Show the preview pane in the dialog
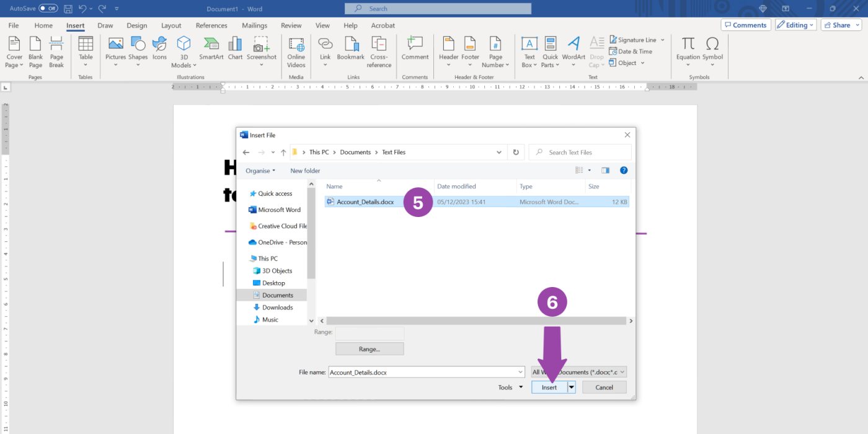Screen dimensions: 868x434 coord(605,170)
